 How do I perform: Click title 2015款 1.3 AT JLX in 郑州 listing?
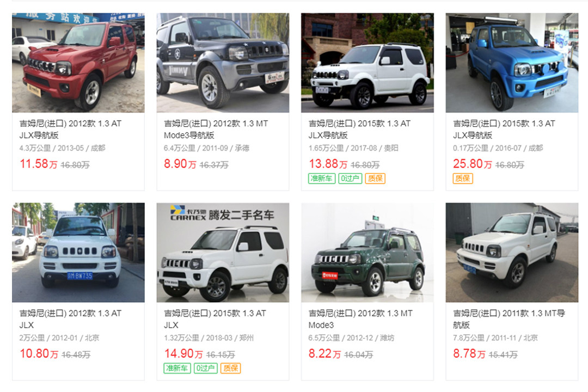[215, 319]
